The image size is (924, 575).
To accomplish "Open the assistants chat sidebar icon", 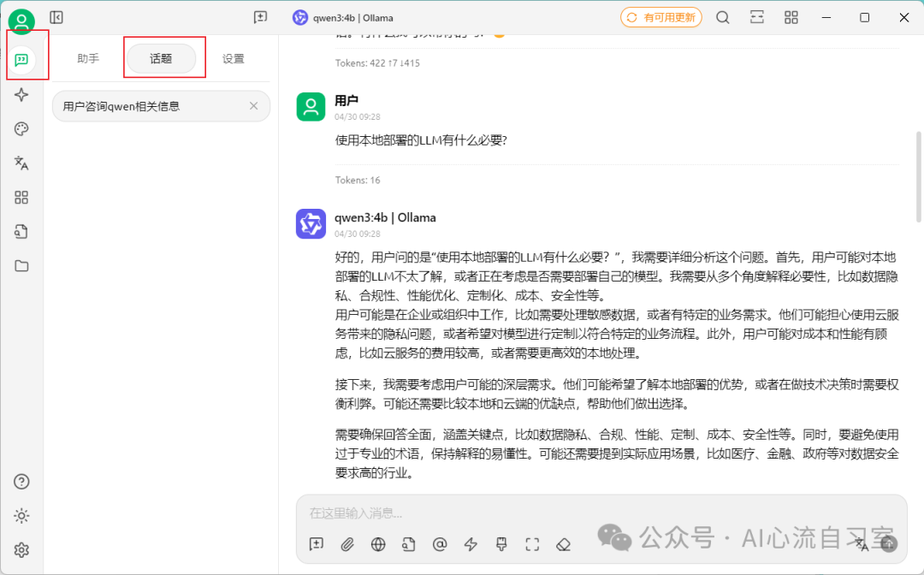I will pos(21,60).
